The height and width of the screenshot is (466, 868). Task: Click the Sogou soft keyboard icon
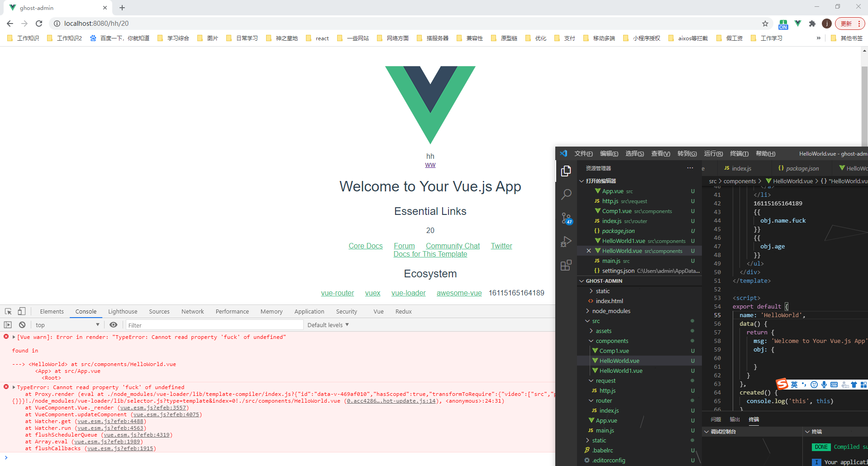click(x=834, y=385)
